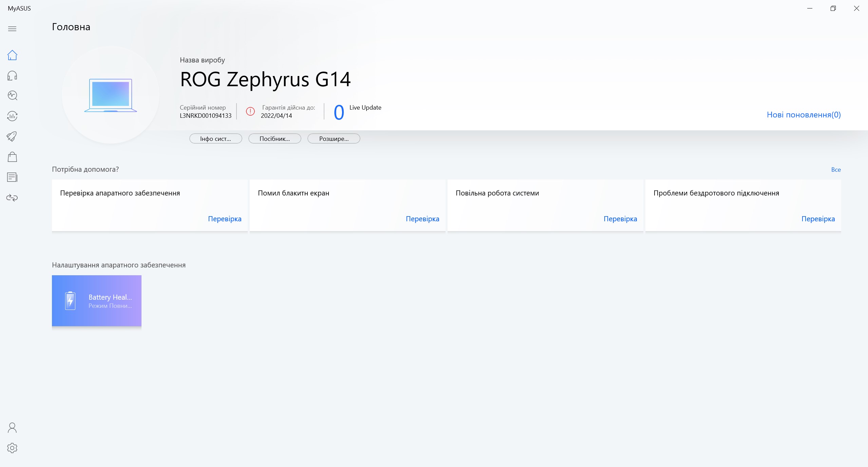
Task: Open Нові поновлення(0) link
Action: [804, 115]
